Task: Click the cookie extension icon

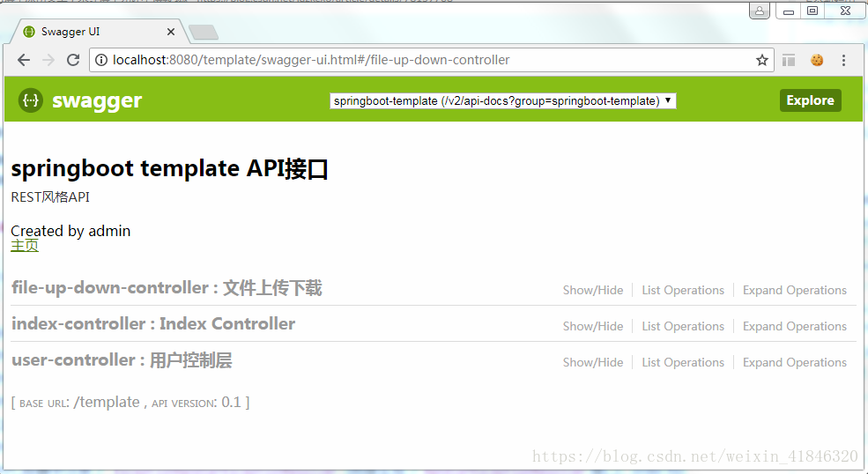Action: [817, 60]
